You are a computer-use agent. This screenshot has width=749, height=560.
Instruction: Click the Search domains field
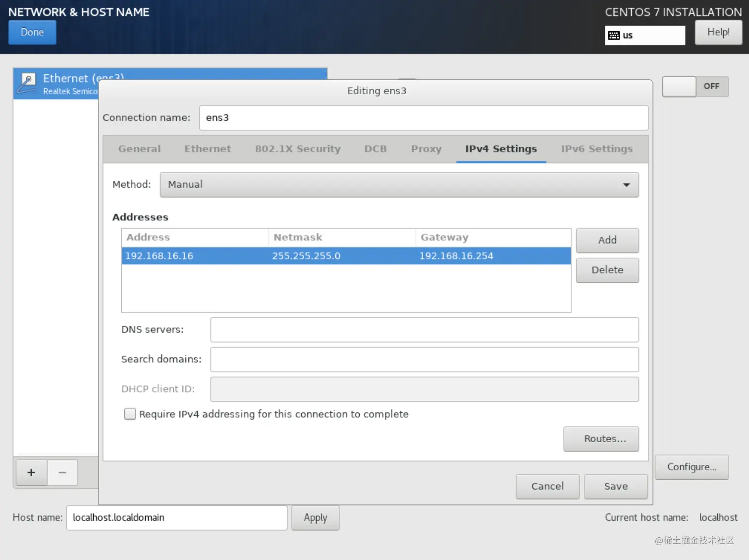click(425, 360)
